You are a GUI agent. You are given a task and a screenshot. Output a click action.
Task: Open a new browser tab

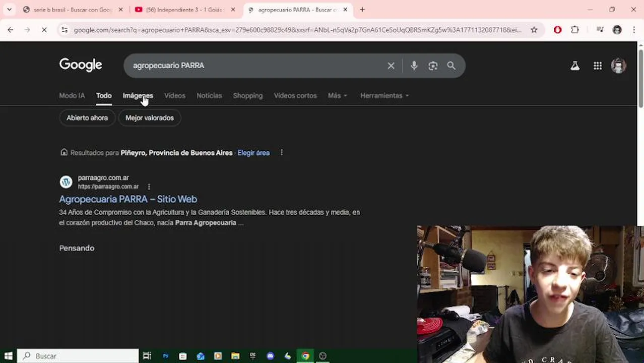tap(362, 10)
